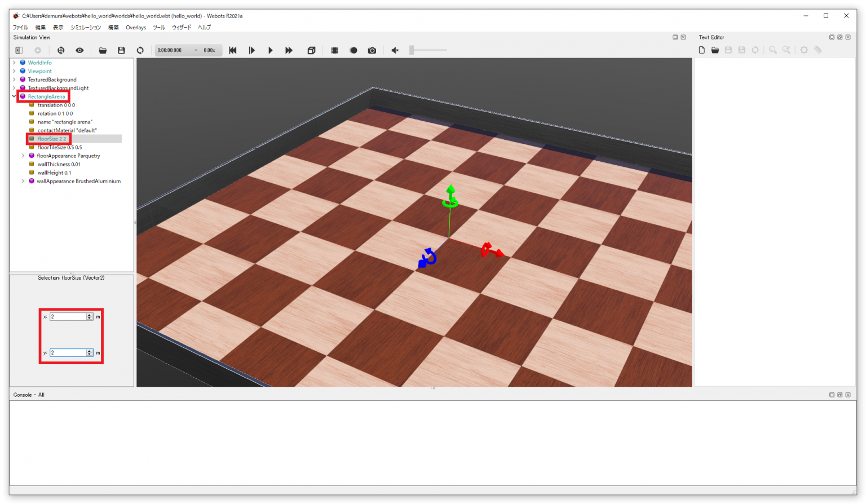
Task: Create a new file in the Text Editor
Action: tap(701, 50)
